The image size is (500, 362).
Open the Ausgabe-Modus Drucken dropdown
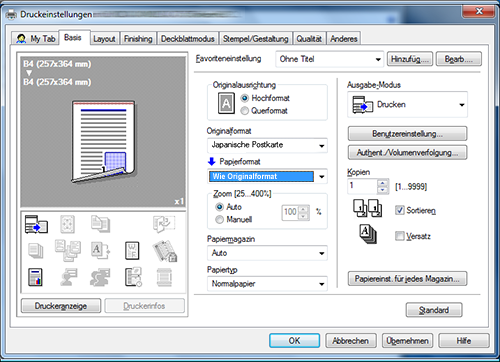407,105
